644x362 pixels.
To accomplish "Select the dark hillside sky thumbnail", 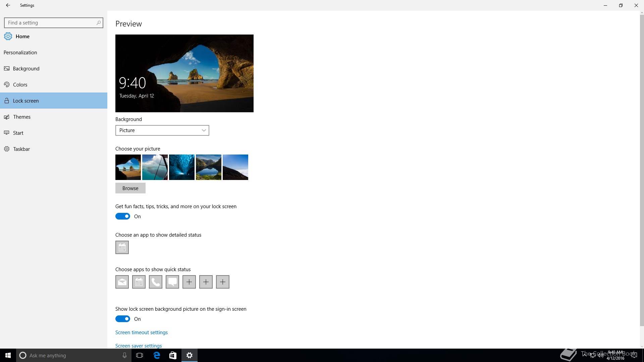I will coord(235,167).
